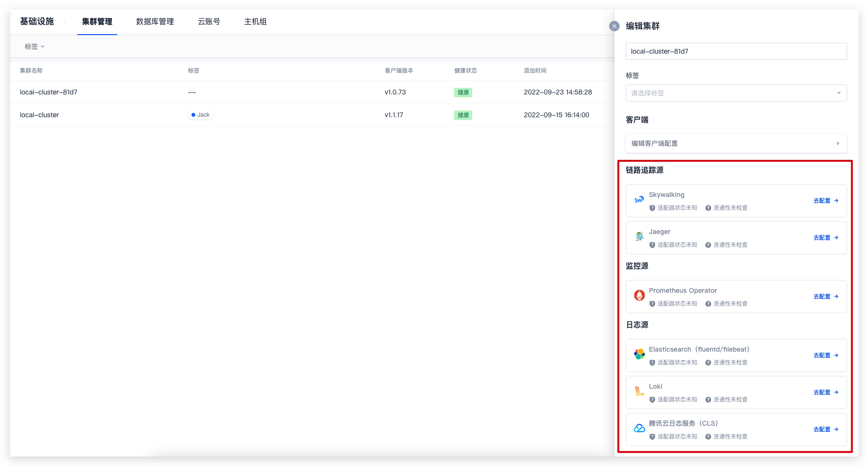Click the Jaeger 连通性未检查 question icon
The height and width of the screenshot is (466, 868).
(708, 245)
